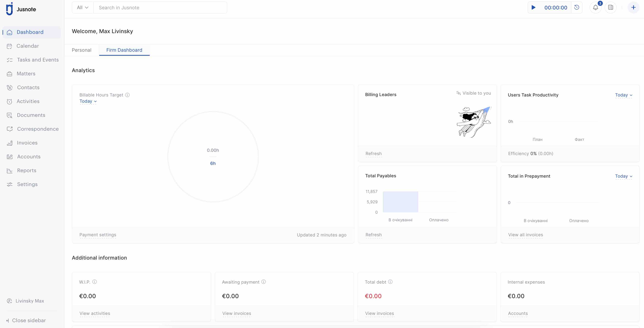Click Refresh under Total Payables
Viewport: 644px width, 328px height.
373,235
